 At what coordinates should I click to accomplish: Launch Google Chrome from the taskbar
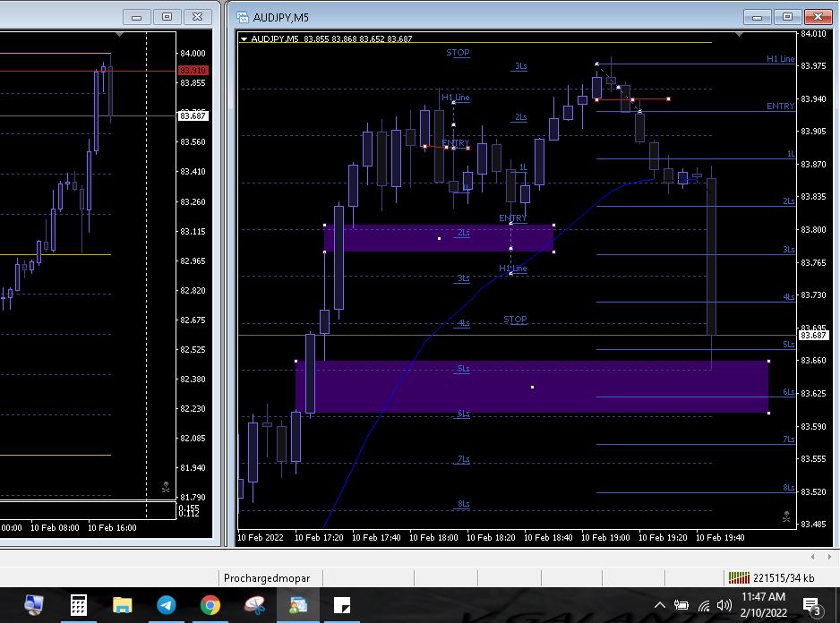click(x=210, y=605)
